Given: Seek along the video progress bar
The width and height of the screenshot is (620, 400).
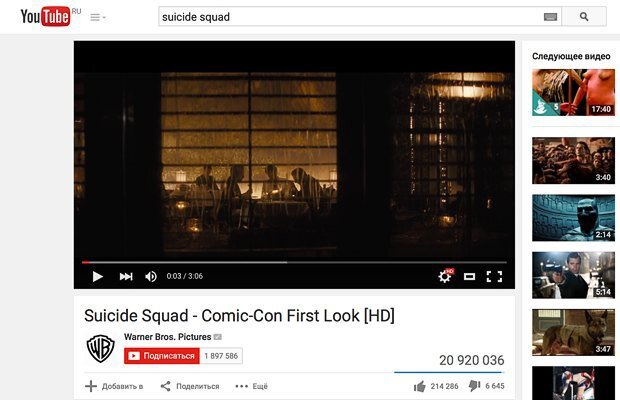Looking at the screenshot, I should tap(294, 262).
